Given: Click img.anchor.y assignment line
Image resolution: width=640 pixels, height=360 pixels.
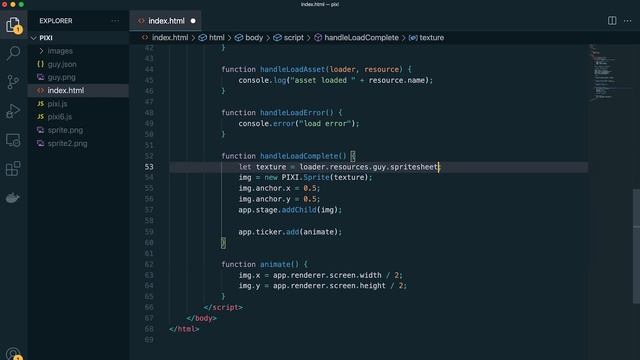Looking at the screenshot, I should [280, 199].
